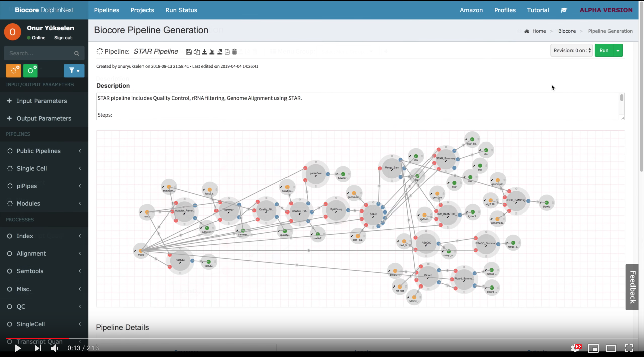Image resolution: width=644 pixels, height=357 pixels.
Task: Enable the miniplayer icon in video controls
Action: 593,348
